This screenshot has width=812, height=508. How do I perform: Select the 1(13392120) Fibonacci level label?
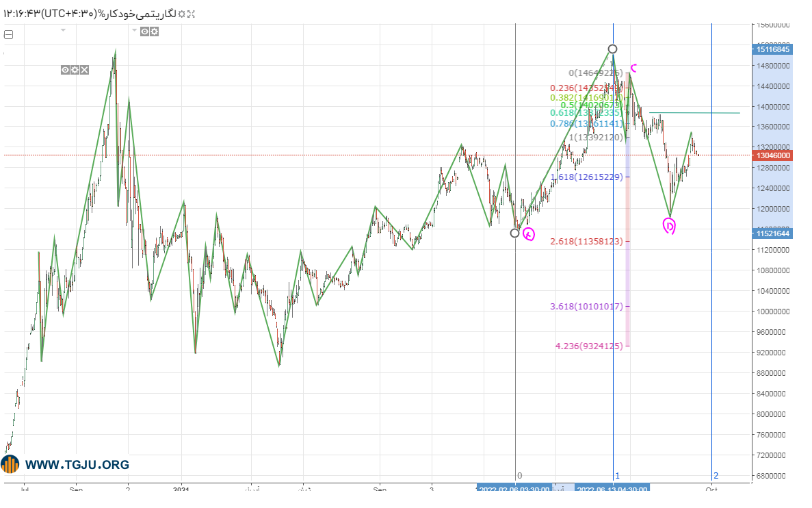point(596,138)
